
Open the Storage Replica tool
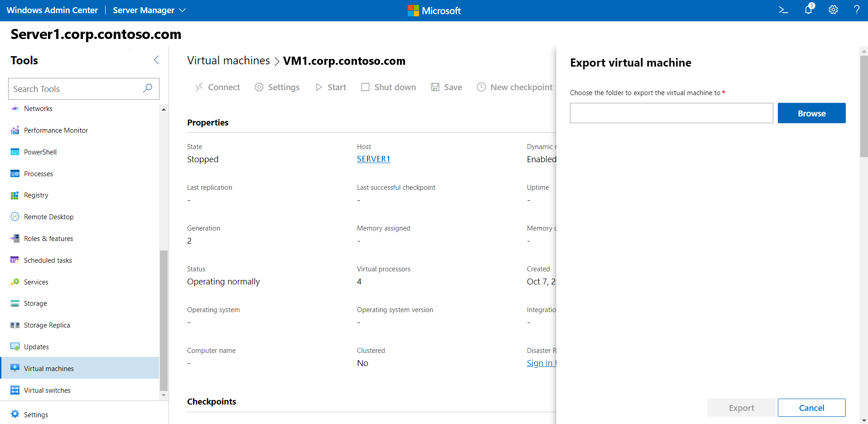pyautogui.click(x=47, y=325)
